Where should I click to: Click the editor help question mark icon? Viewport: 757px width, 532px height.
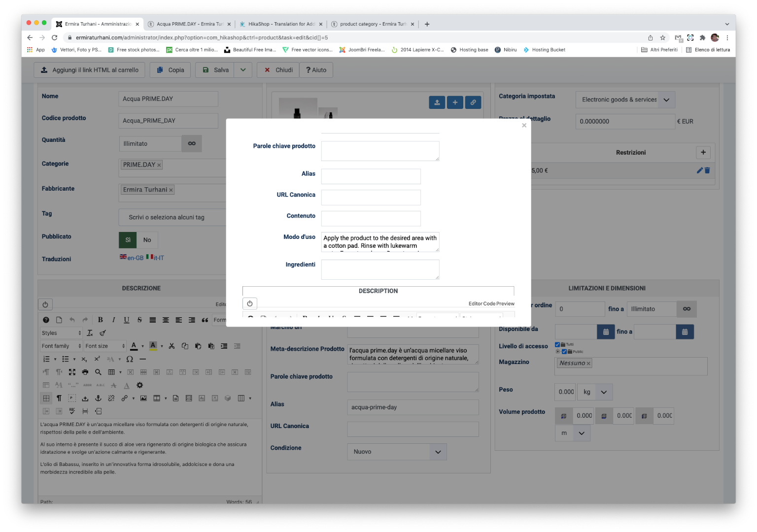[x=46, y=320]
